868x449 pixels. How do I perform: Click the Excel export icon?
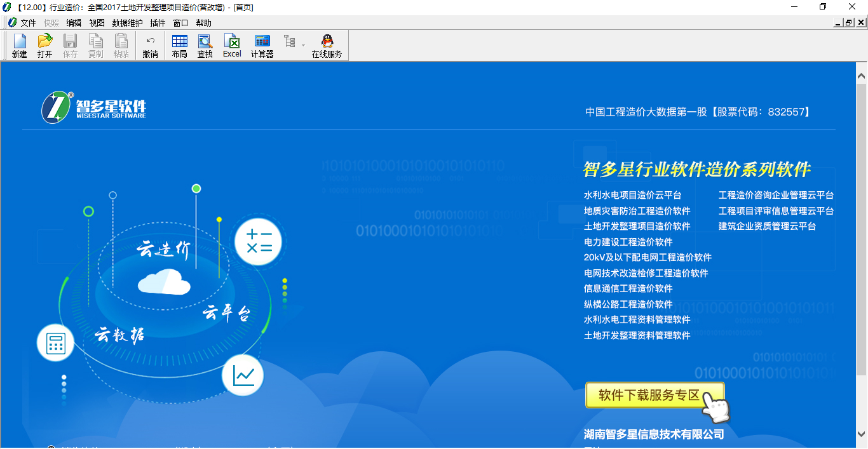click(232, 46)
